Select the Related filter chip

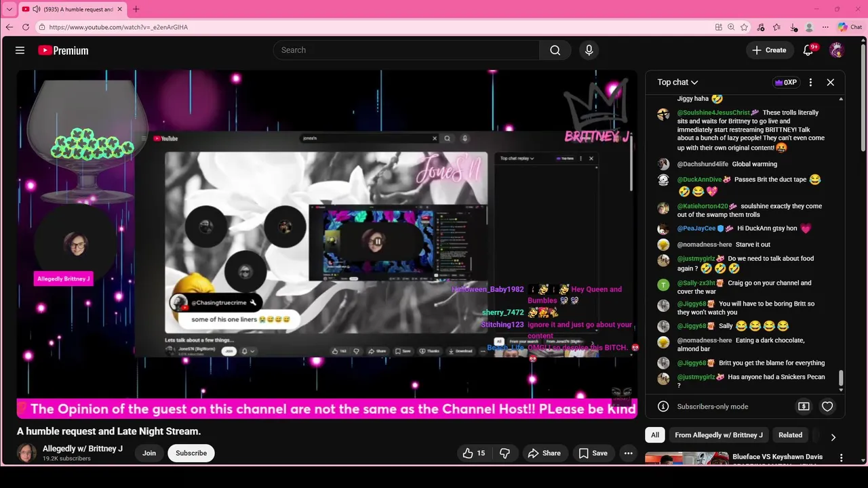[790, 435]
